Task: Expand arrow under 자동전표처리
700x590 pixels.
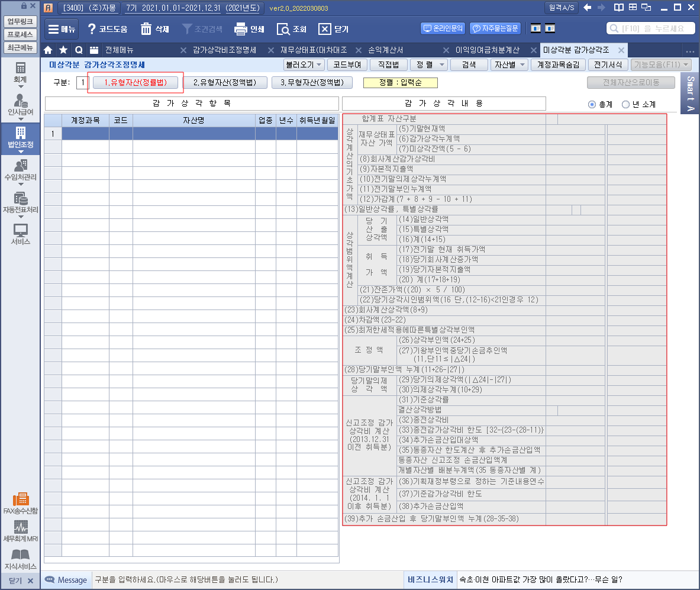Action: [21, 217]
